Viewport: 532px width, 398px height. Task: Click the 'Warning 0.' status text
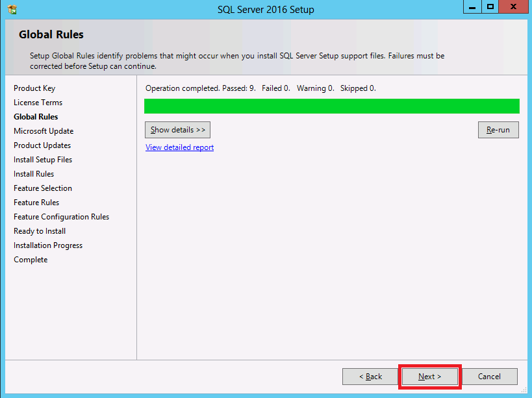(316, 88)
